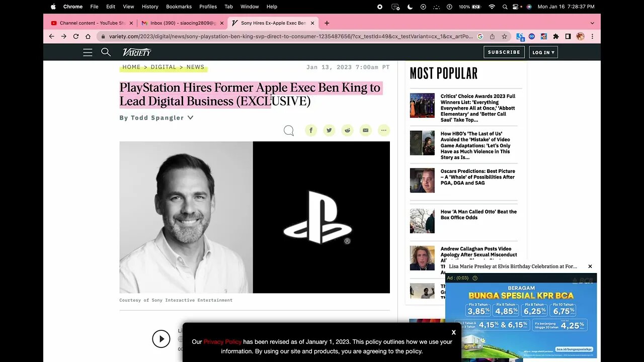Dismiss privacy policy banner with X

(453, 332)
